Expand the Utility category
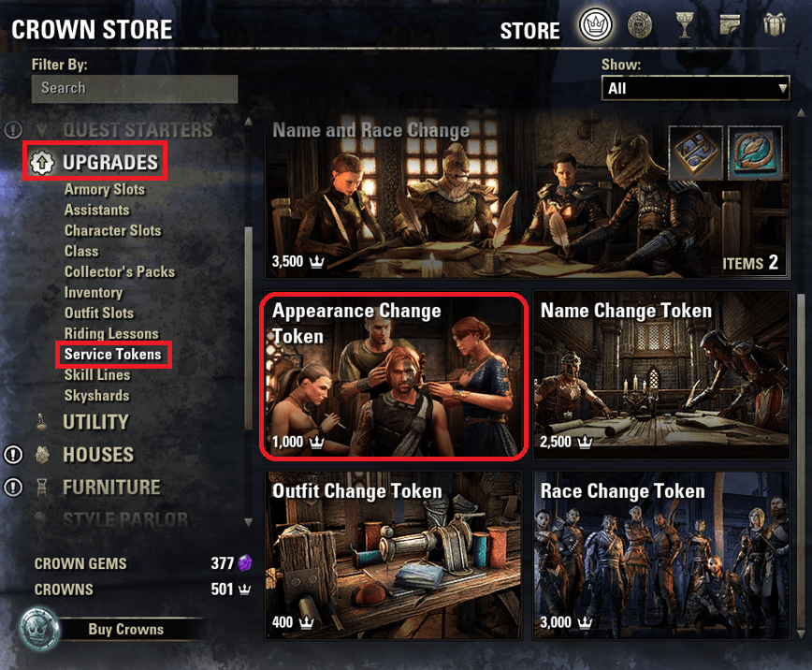 [x=95, y=422]
